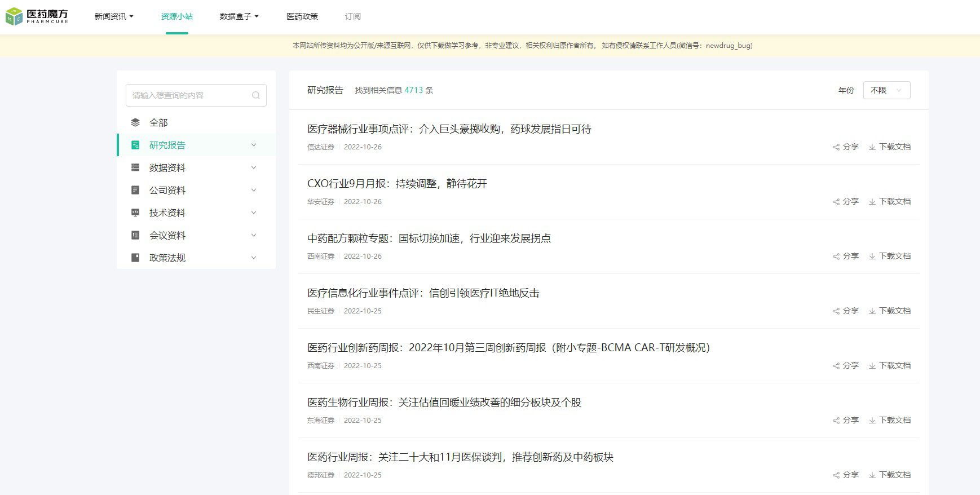Select 技术资料 category label
980x495 pixels.
pos(167,213)
